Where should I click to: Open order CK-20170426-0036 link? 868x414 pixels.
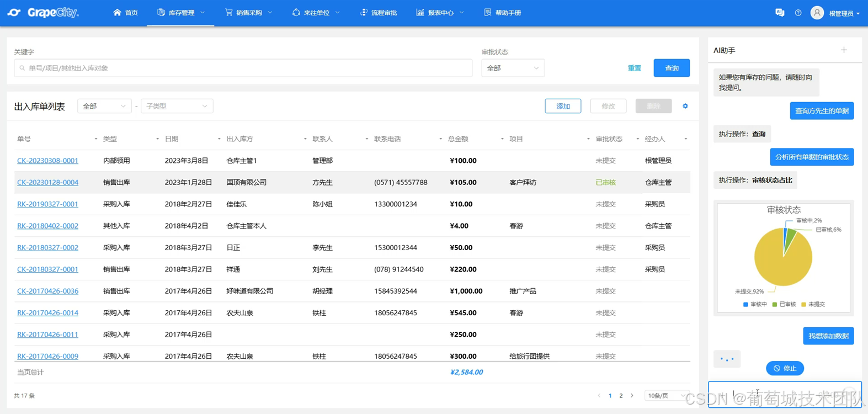47,291
